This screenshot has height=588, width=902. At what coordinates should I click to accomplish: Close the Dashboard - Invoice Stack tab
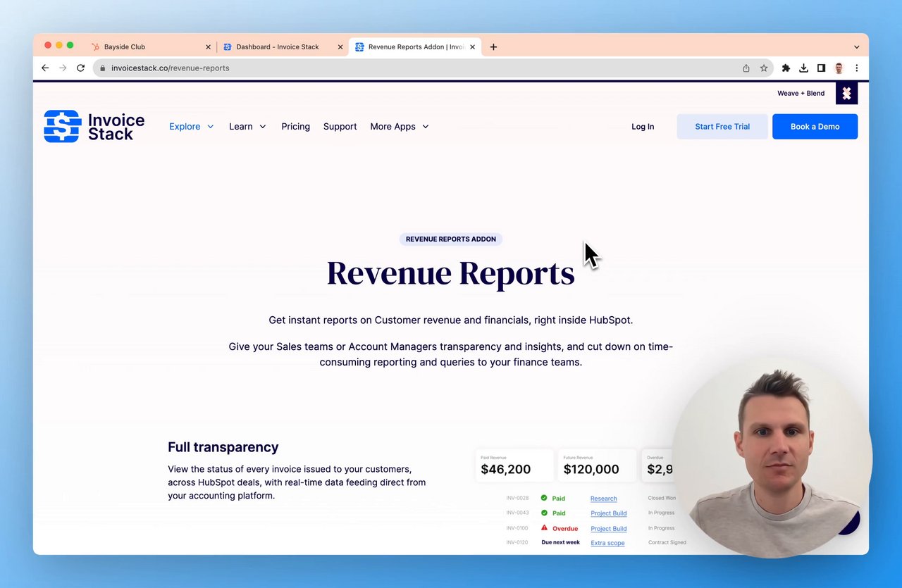point(340,47)
